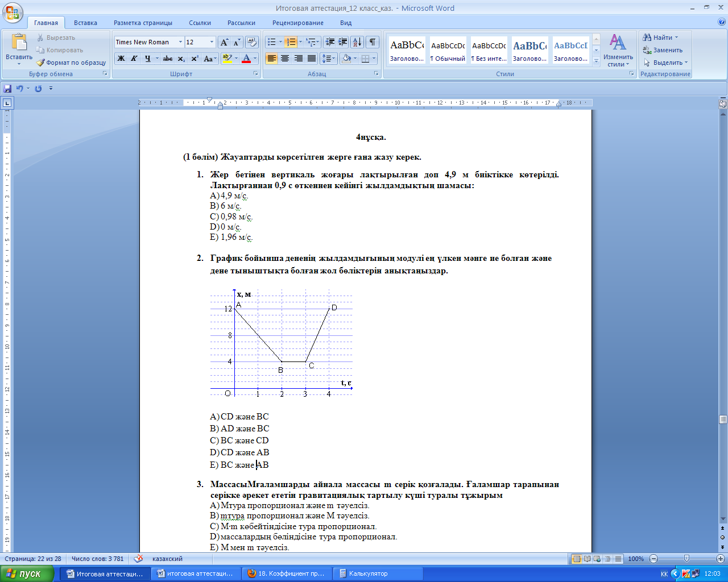Screen dimensions: 728x582
Task: Click Заменить (Replace) button
Action: [663, 50]
